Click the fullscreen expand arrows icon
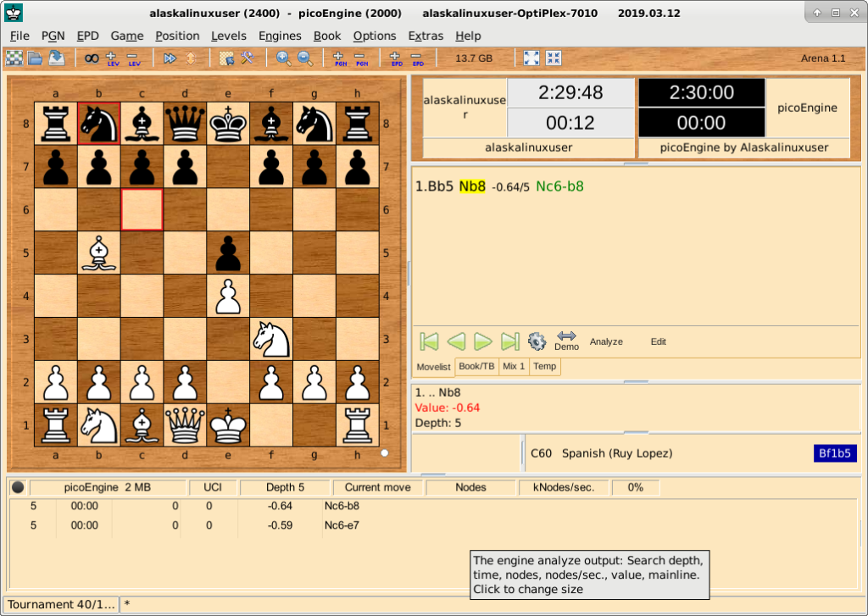This screenshot has width=868, height=616. pyautogui.click(x=531, y=58)
